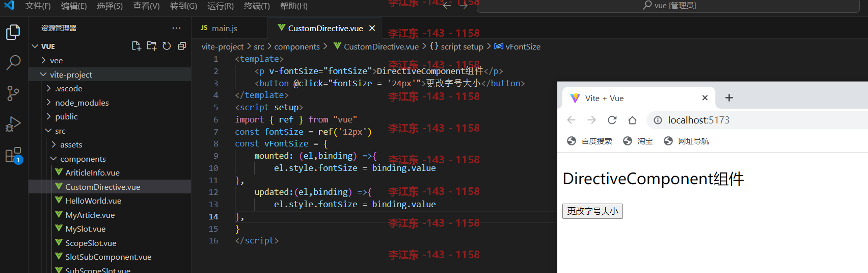Open the Run and Debug view
This screenshot has width=868, height=273.
coord(13,124)
